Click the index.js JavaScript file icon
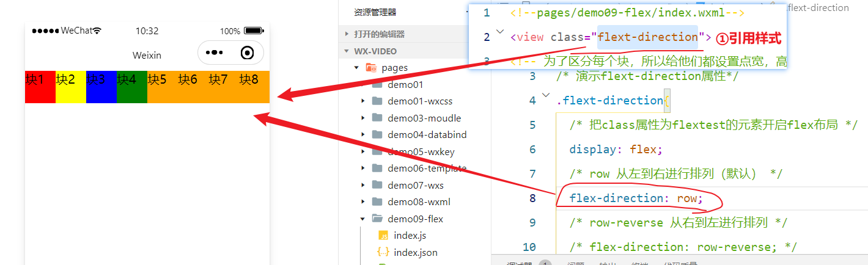868x265 pixels. pos(383,235)
